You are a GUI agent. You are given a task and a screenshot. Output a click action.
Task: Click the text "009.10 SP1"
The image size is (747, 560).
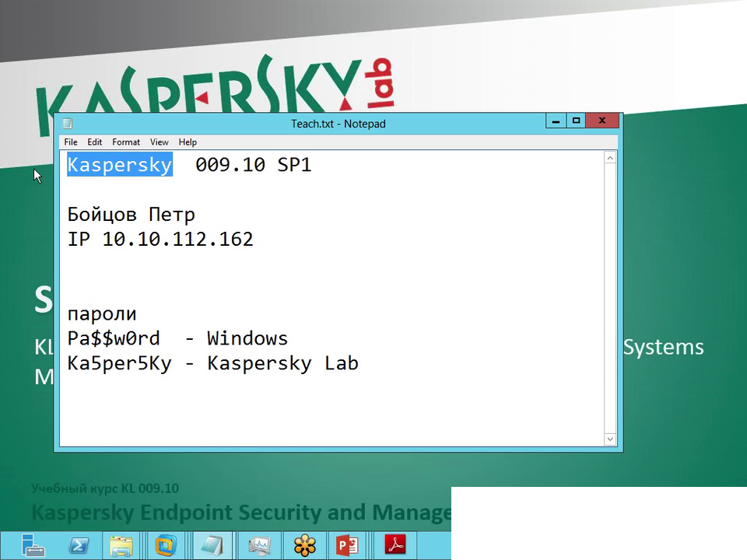(x=253, y=165)
